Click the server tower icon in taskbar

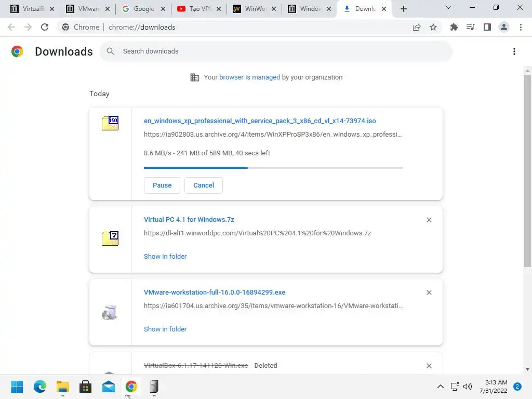tap(154, 387)
